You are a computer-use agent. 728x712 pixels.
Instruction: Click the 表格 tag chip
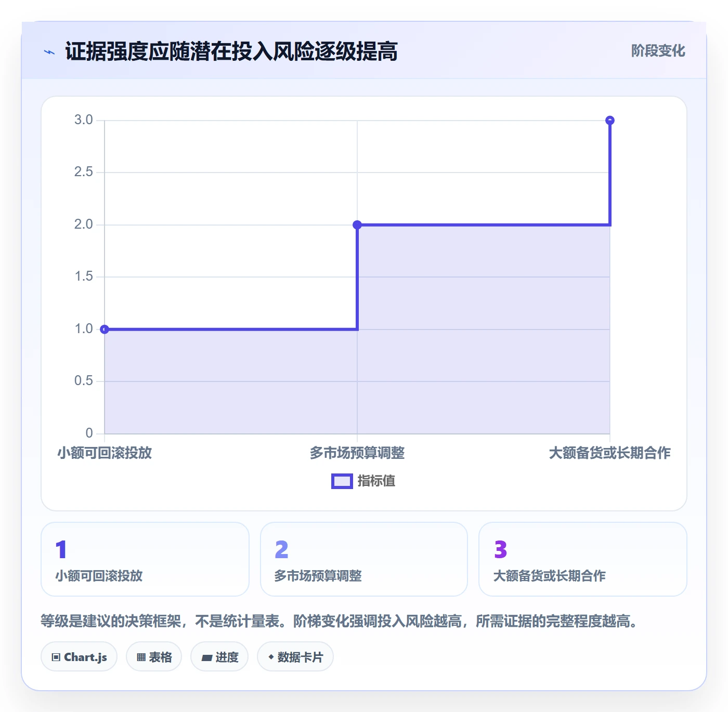point(154,657)
